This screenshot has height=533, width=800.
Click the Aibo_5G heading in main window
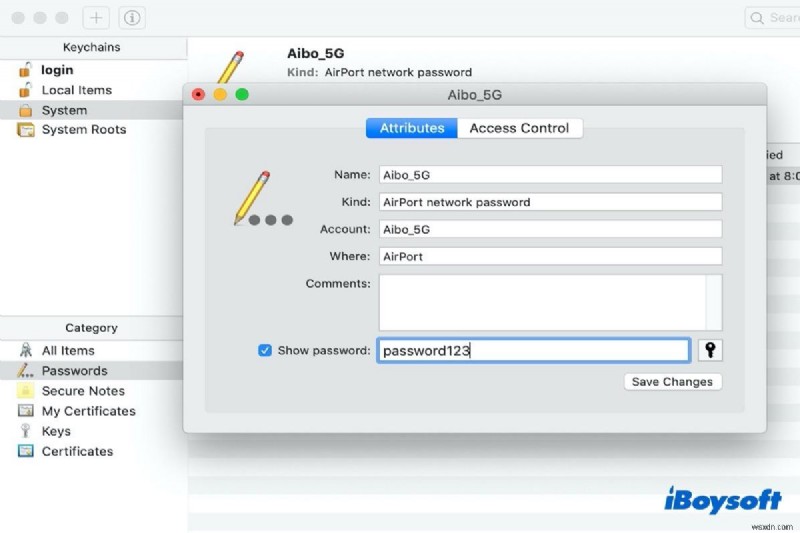[x=316, y=53]
